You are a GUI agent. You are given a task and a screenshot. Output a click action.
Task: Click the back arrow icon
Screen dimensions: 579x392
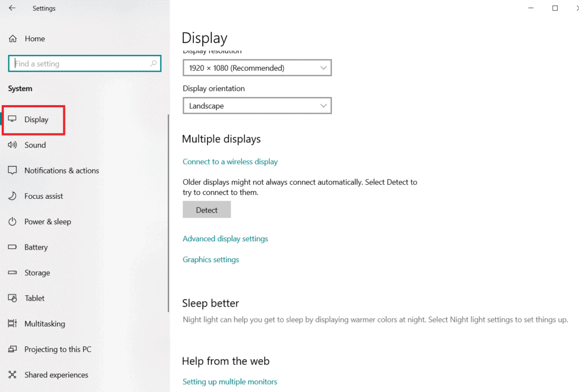point(12,8)
